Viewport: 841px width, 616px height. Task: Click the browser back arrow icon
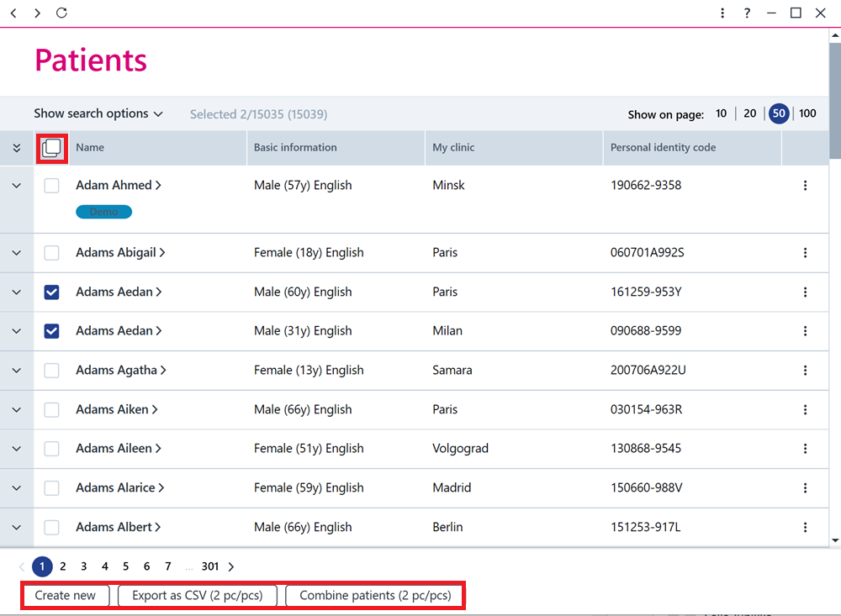tap(13, 13)
